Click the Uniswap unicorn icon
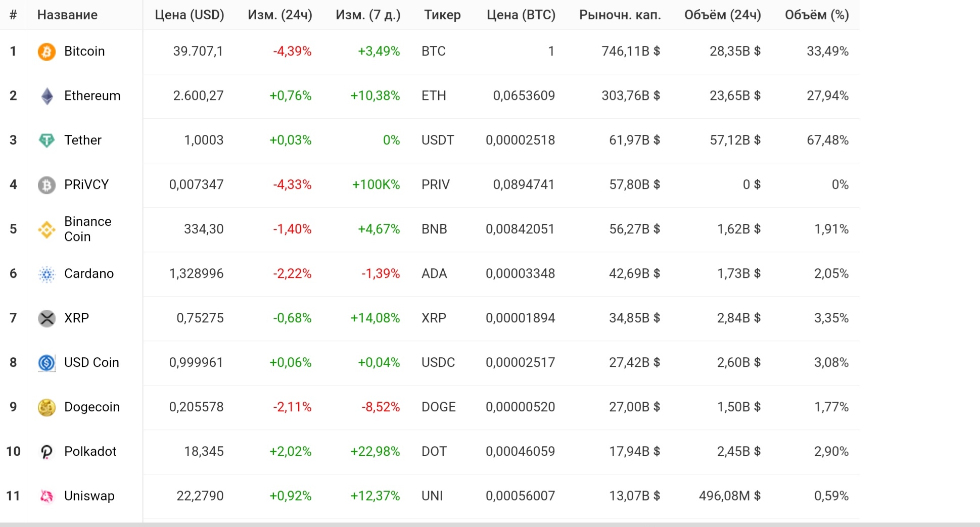Screen dimensions: 980x527 point(46,496)
